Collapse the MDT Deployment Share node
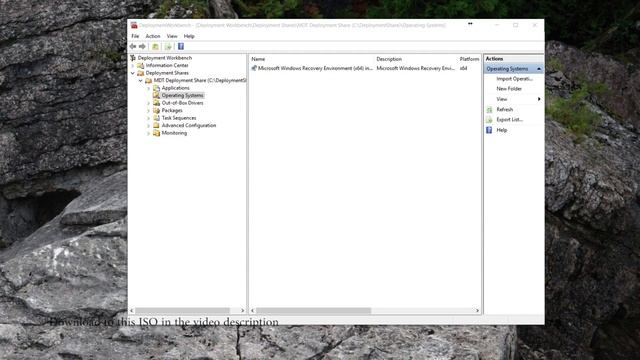The height and width of the screenshot is (360, 640). click(141, 80)
